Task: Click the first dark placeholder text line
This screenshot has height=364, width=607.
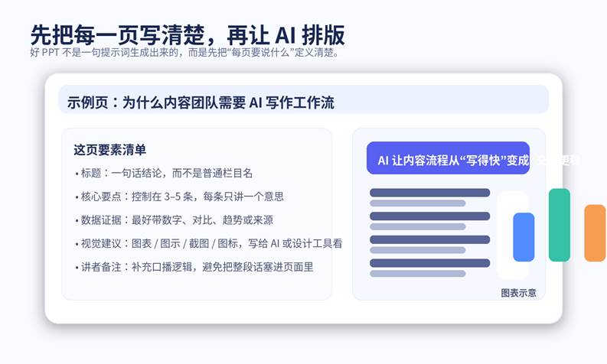Action: pos(429,193)
